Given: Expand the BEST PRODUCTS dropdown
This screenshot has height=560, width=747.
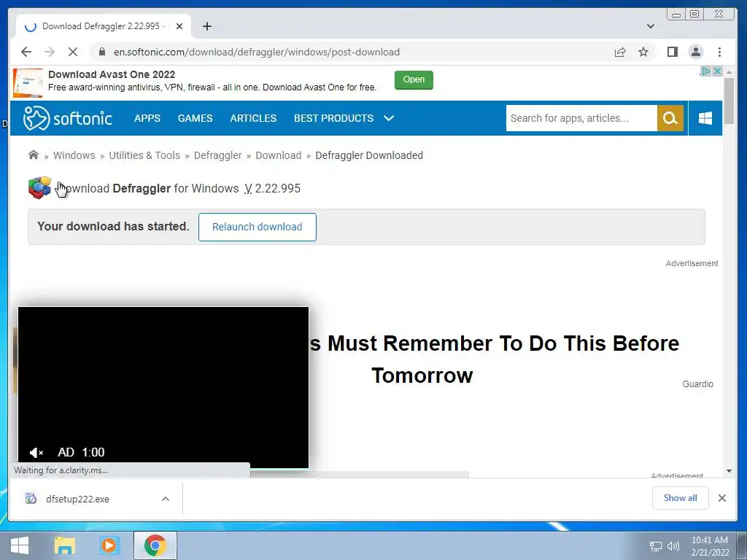Looking at the screenshot, I should (x=344, y=118).
